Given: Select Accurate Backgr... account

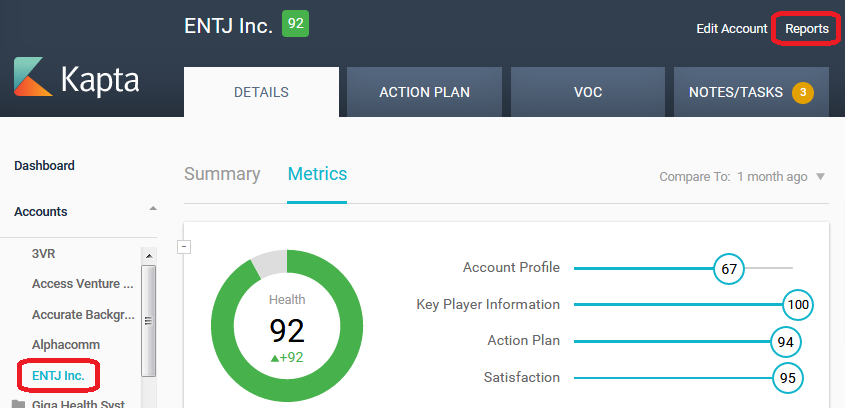Looking at the screenshot, I should click(x=84, y=314).
